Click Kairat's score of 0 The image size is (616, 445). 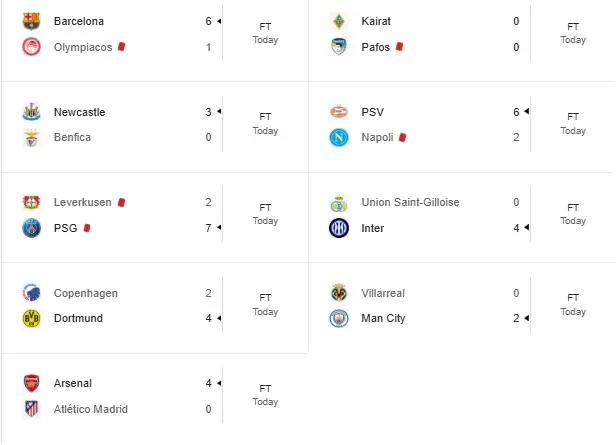coord(516,21)
